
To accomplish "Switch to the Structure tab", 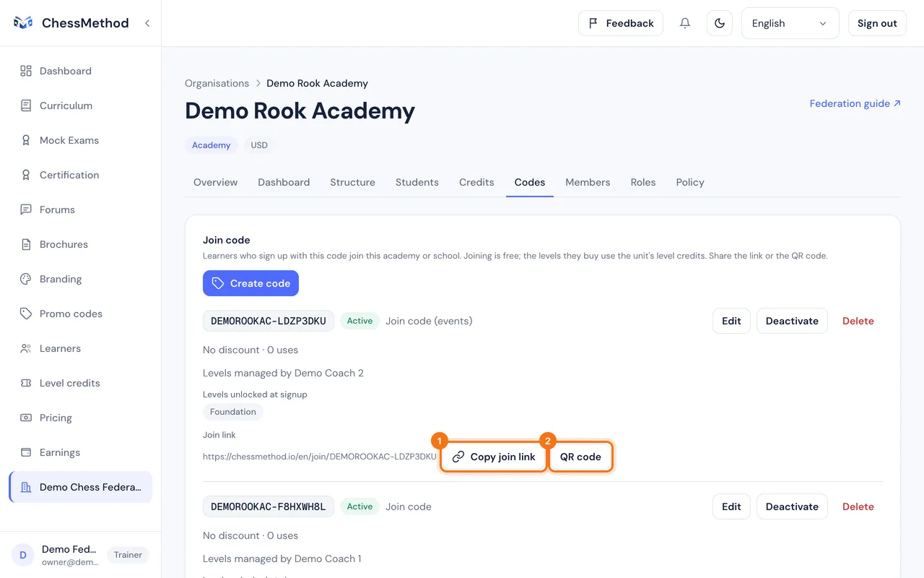I will click(x=352, y=182).
